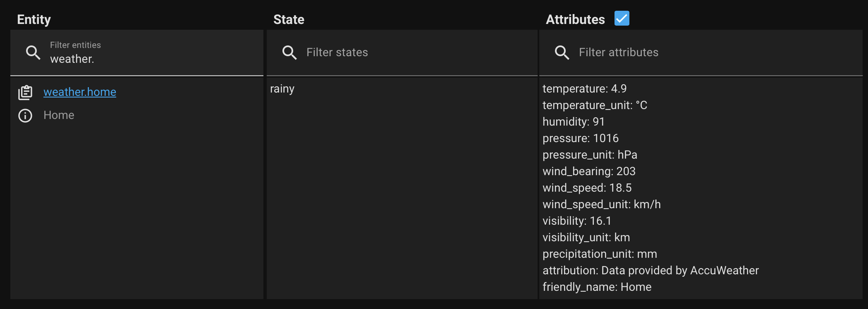Open the weather.home entity link
868x309 pixels.
coord(80,92)
